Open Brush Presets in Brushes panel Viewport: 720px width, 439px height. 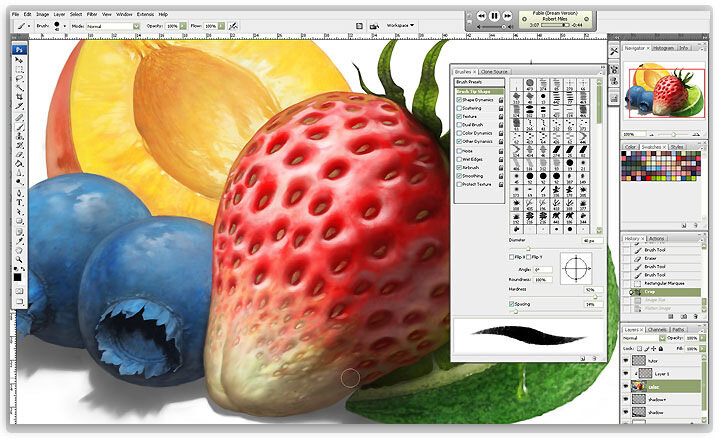point(479,82)
